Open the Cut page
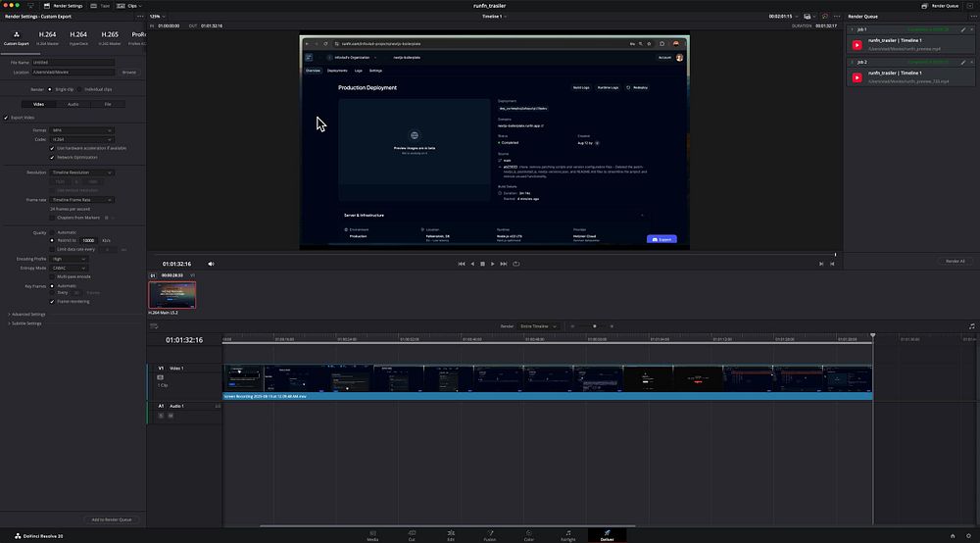The image size is (980, 543). pyautogui.click(x=412, y=535)
